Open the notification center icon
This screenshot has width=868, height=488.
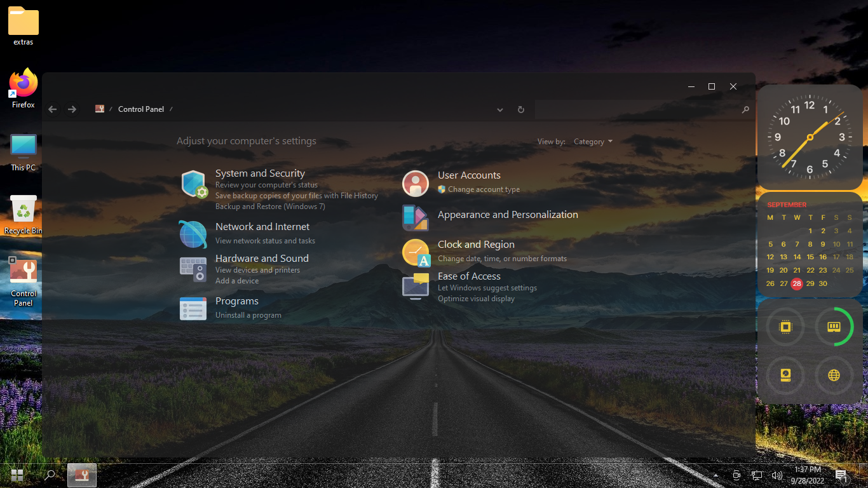pos(842,475)
